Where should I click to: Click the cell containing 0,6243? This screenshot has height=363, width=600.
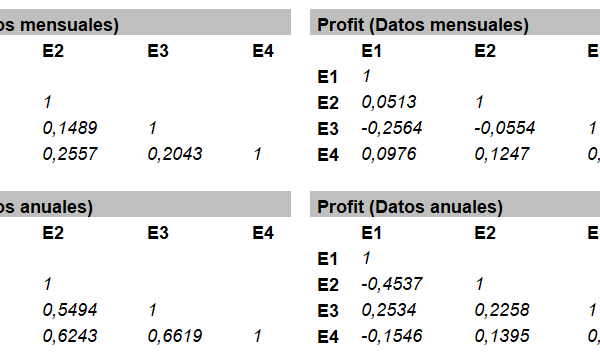[70, 336]
